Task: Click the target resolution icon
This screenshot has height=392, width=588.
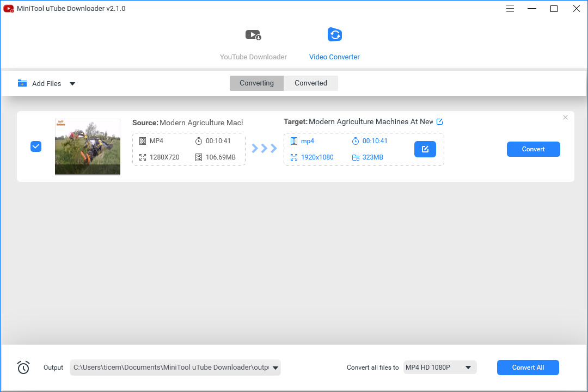Action: (x=294, y=157)
